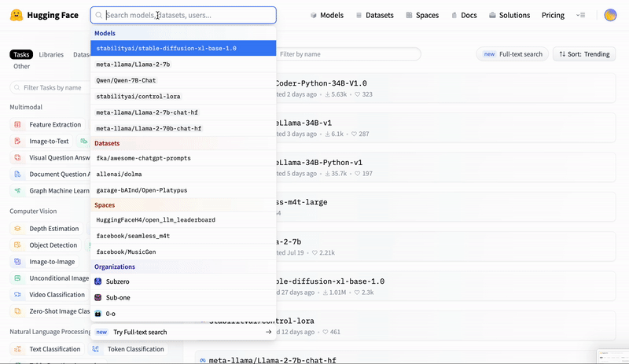The height and width of the screenshot is (364, 629).
Task: Open the Solutions navigation dropdown
Action: pos(509,15)
